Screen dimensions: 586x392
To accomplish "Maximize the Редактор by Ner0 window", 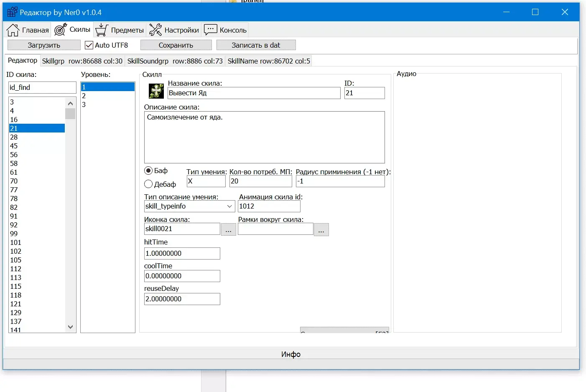I will [535, 12].
